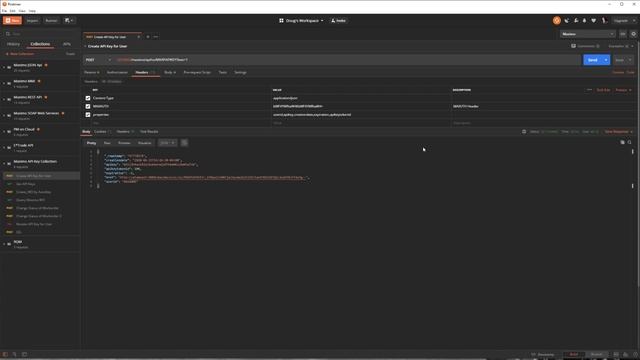The image size is (640, 360).
Task: Add a new request tab with plus icon
Action: click(148, 37)
